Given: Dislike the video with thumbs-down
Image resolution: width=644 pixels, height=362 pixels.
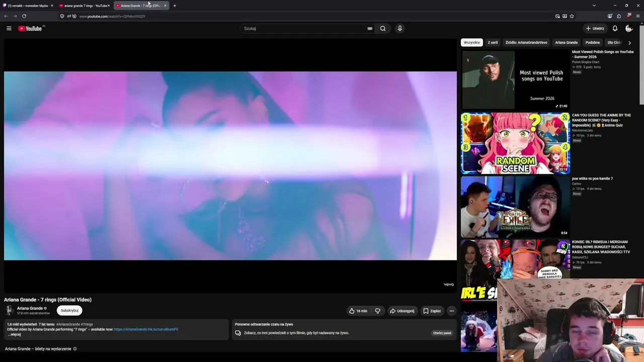Looking at the screenshot, I should pos(377,311).
